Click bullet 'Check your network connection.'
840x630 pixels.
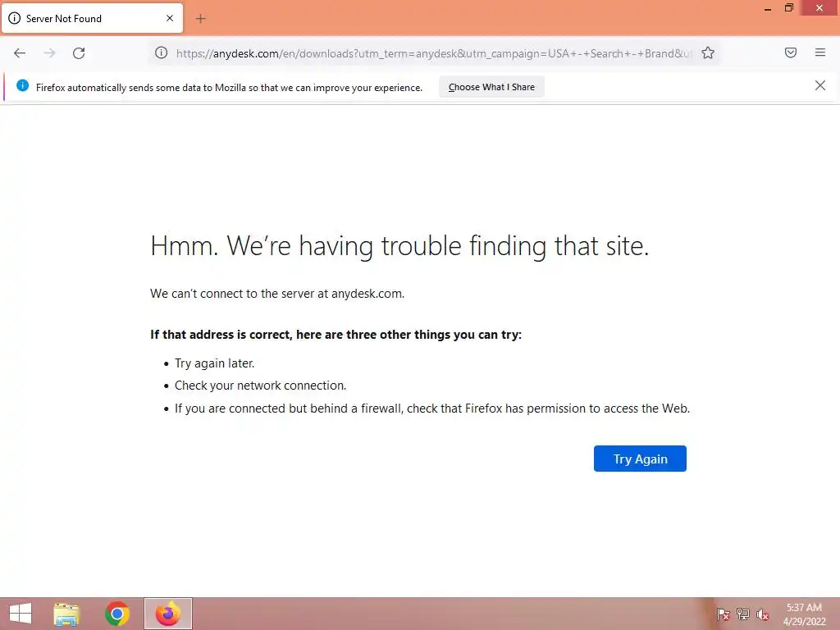point(260,386)
